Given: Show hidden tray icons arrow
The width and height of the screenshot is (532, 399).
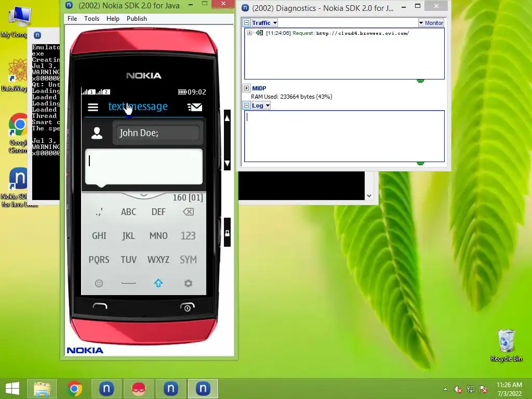Looking at the screenshot, I should pos(445,389).
